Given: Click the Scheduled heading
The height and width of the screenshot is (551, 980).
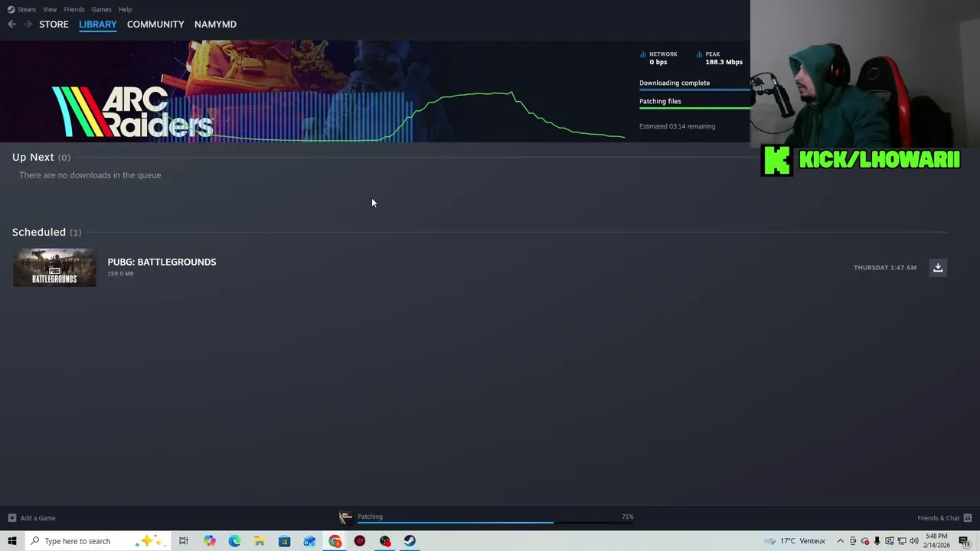Looking at the screenshot, I should coord(39,232).
